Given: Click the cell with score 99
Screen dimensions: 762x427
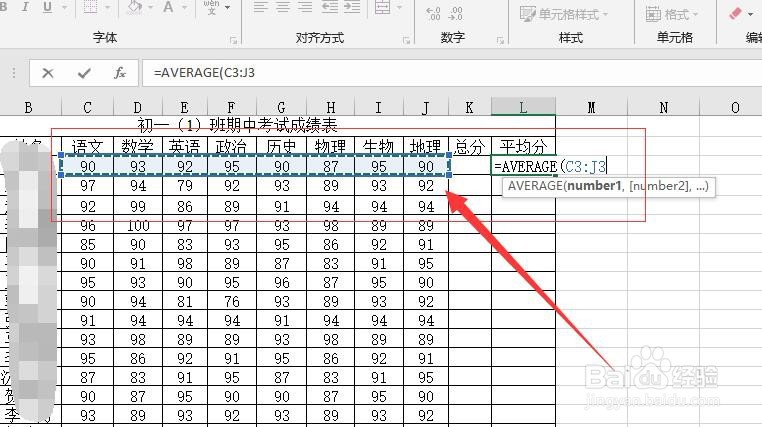Looking at the screenshot, I should coord(138,206).
